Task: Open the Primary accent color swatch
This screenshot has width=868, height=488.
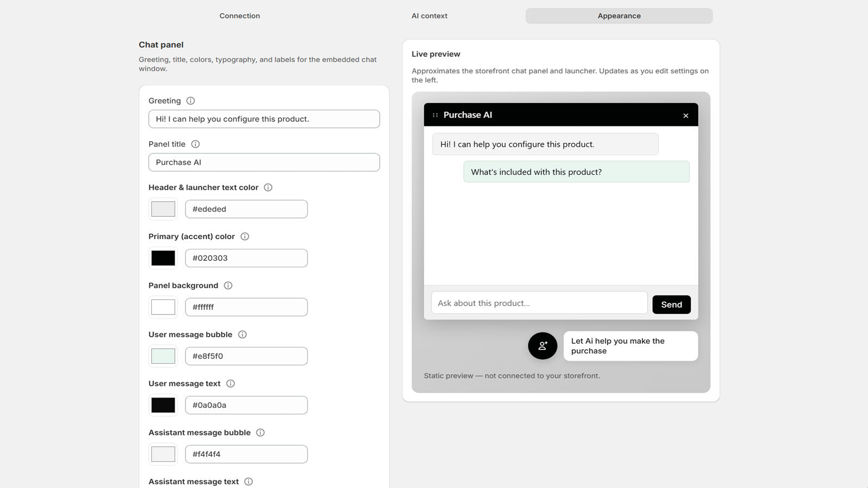Action: 163,258
